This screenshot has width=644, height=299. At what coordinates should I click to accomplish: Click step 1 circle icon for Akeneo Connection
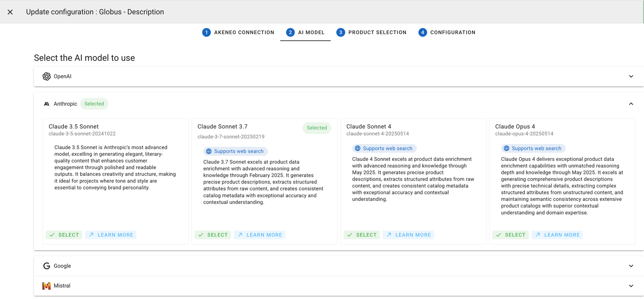pos(206,32)
